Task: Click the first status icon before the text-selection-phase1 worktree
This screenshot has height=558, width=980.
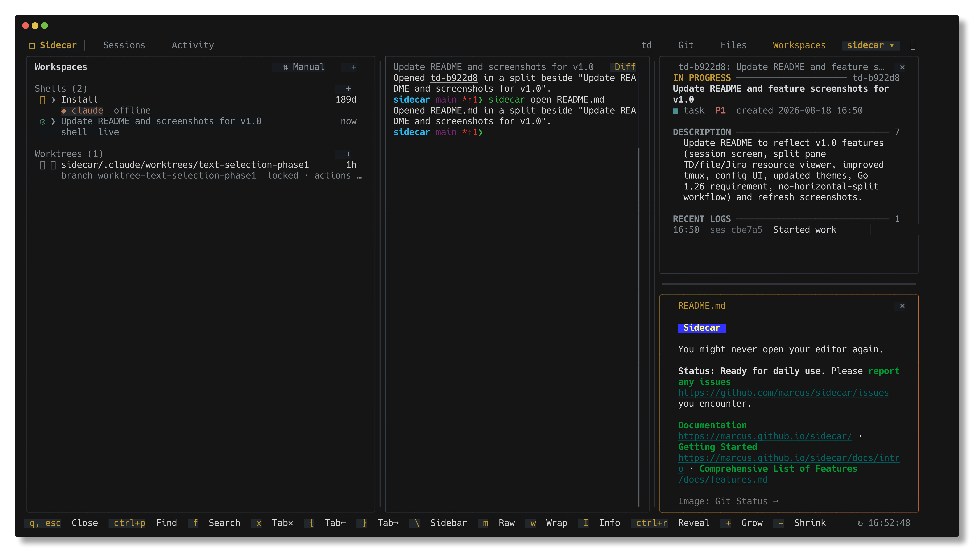Action: tap(43, 165)
